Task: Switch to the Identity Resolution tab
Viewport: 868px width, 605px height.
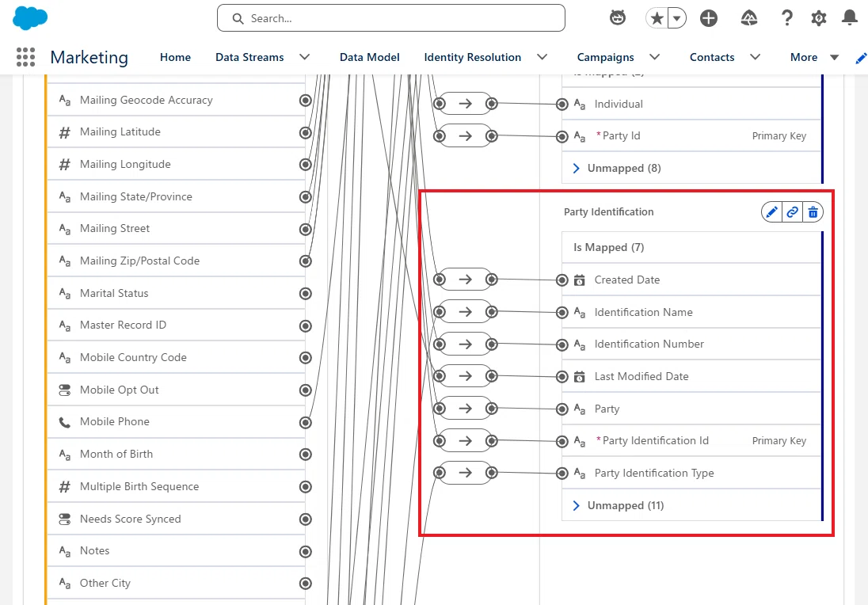Action: click(x=473, y=57)
